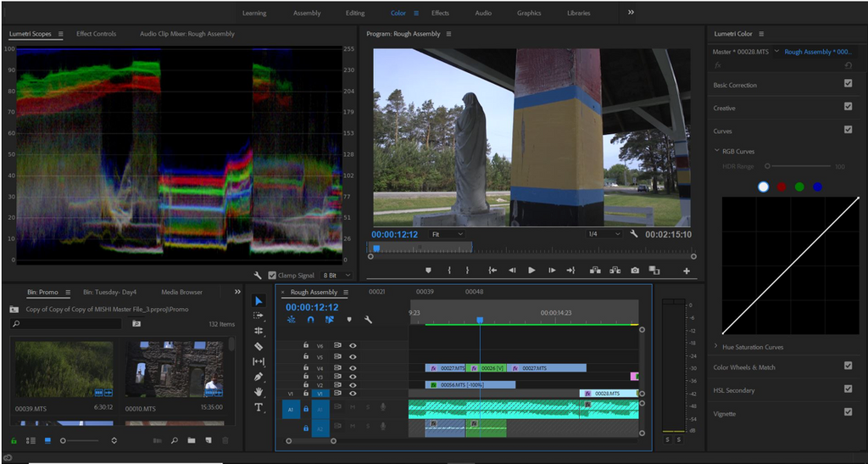Viewport: 868px width, 464px height.
Task: Step forward one frame in Program monitor
Action: [551, 271]
